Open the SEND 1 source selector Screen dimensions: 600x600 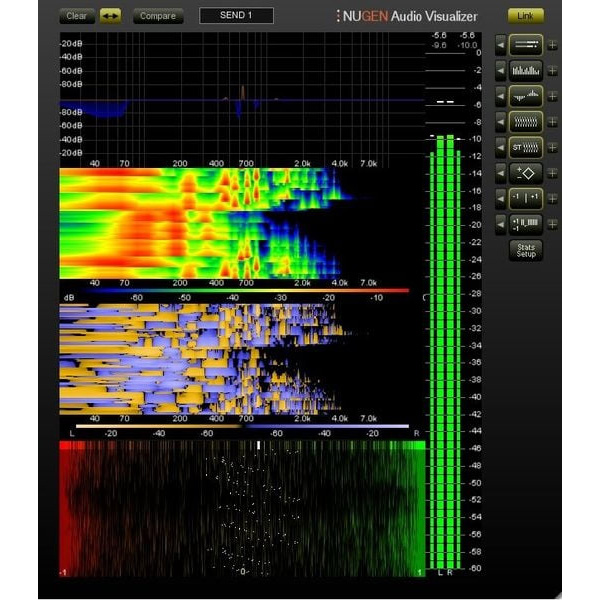[236, 16]
